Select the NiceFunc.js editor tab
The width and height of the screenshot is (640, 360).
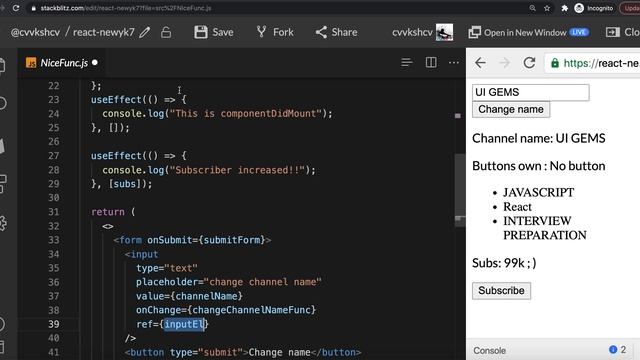(x=62, y=62)
